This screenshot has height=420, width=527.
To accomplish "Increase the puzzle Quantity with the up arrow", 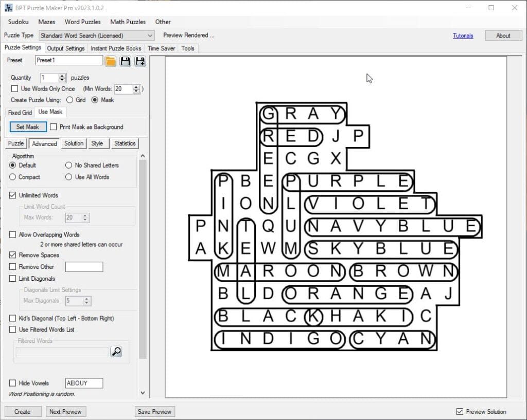I will pyautogui.click(x=62, y=76).
